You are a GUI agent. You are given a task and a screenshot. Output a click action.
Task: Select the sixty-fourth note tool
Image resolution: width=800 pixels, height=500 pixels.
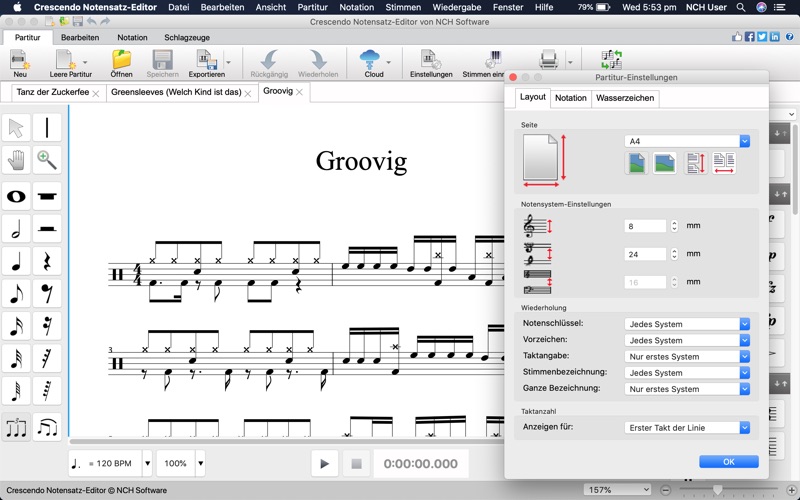[x=16, y=390]
